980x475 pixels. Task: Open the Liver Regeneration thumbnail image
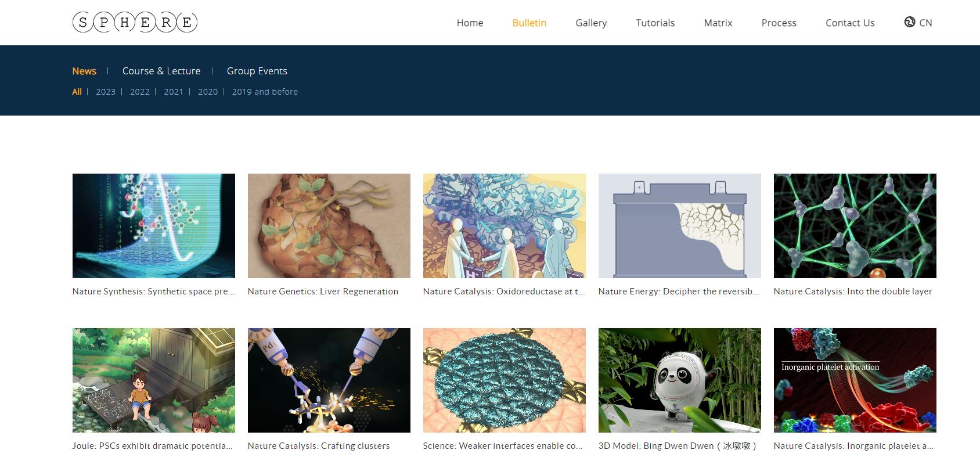coord(329,226)
